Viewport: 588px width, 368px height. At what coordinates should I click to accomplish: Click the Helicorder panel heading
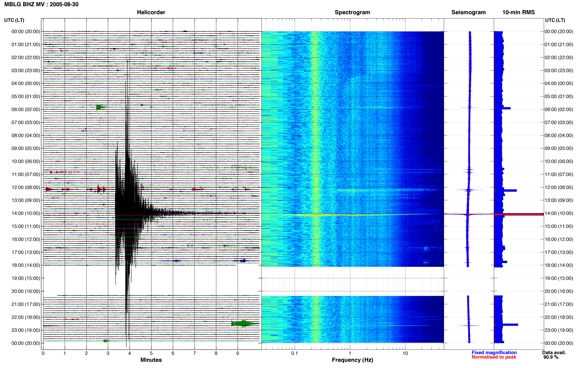[151, 12]
